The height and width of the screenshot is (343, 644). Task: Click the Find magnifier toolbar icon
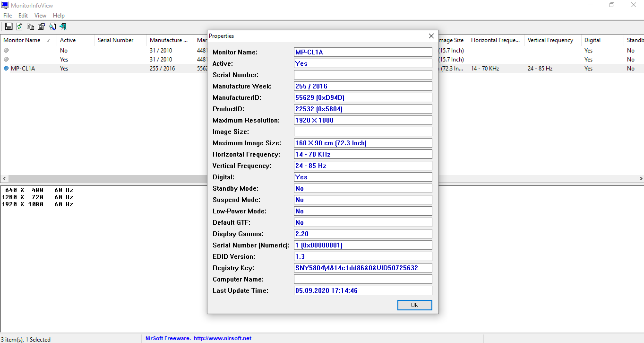(x=52, y=26)
